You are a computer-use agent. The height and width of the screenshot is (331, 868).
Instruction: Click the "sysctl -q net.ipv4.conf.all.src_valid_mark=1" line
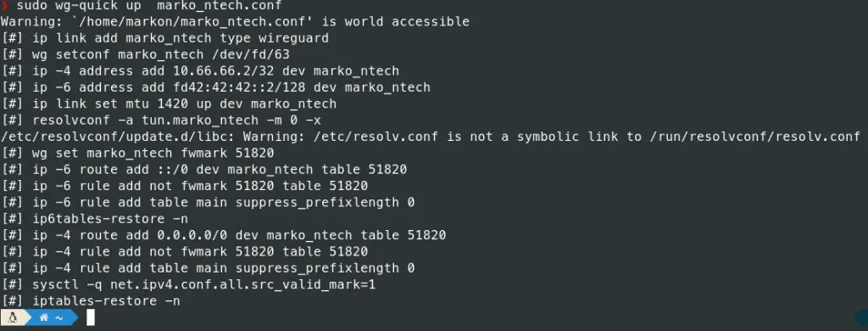pos(188,284)
